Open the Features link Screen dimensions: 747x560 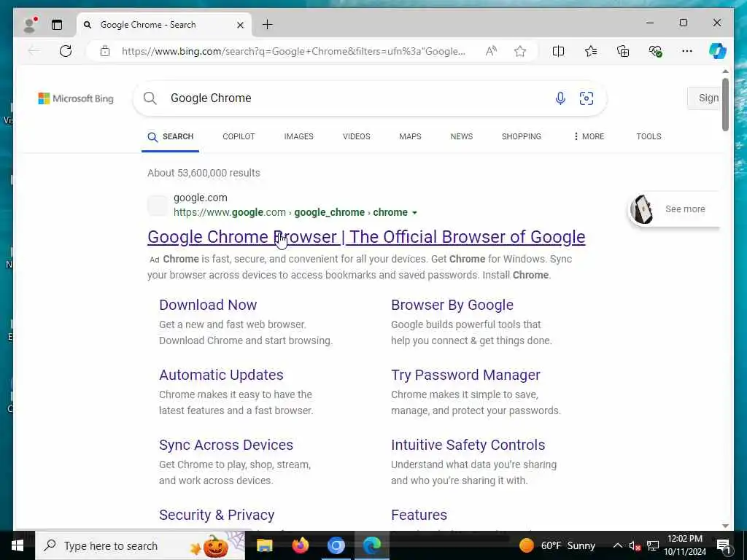point(419,515)
